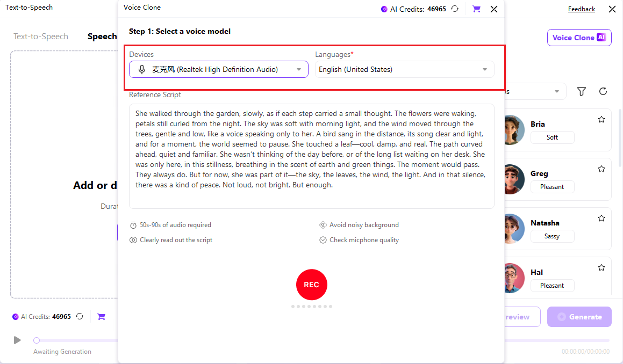Click the bottom-left purchase credits cart icon
Viewport: 623px width, 364px height.
tap(101, 317)
